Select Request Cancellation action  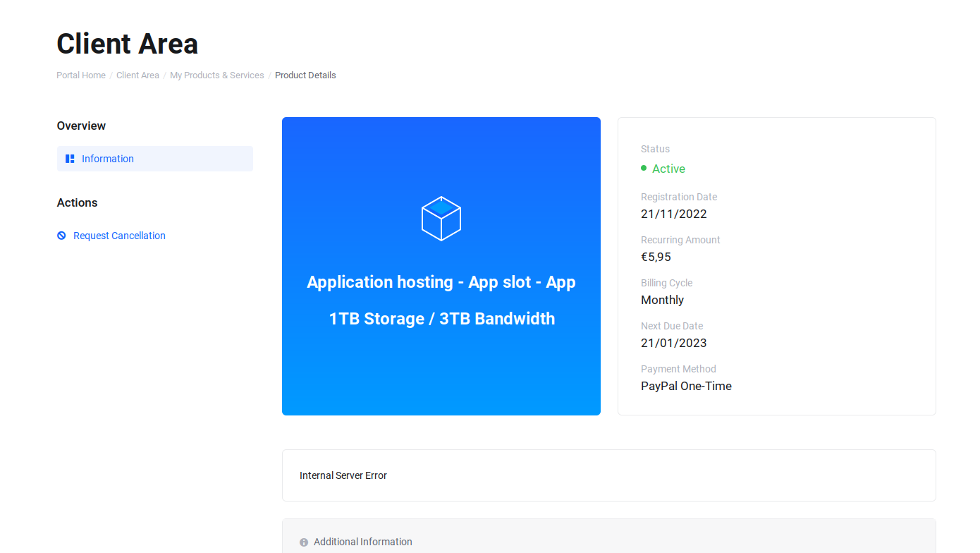pos(119,236)
